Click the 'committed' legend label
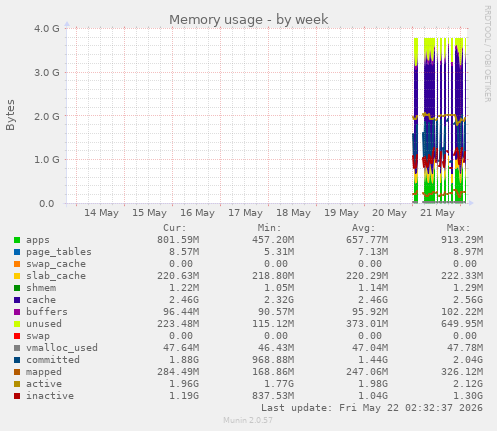497x431 pixels. [x=53, y=360]
